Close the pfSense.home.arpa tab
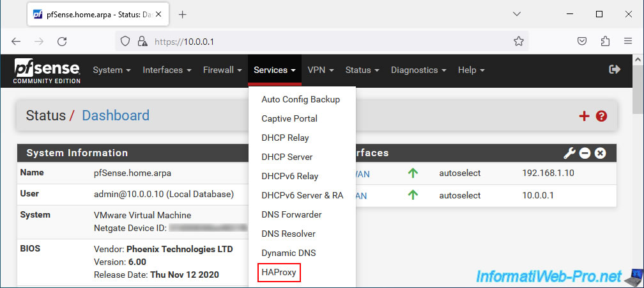This screenshot has width=644, height=288. coord(158,14)
